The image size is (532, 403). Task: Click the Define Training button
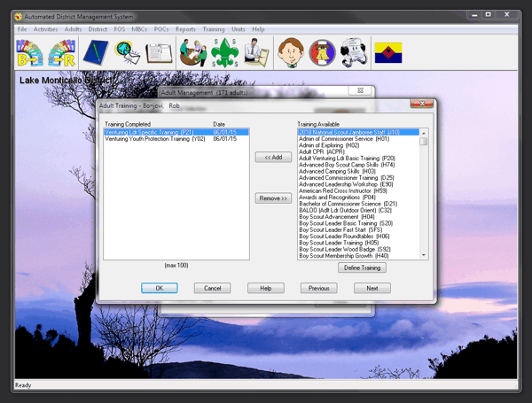[362, 267]
